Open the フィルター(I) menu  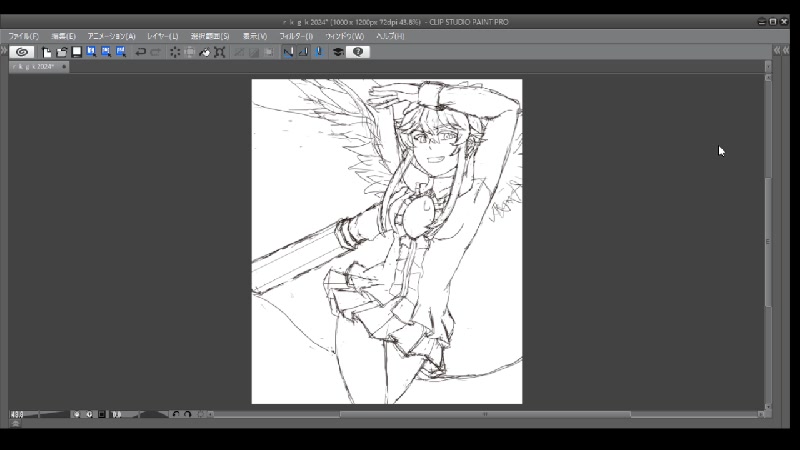(296, 36)
